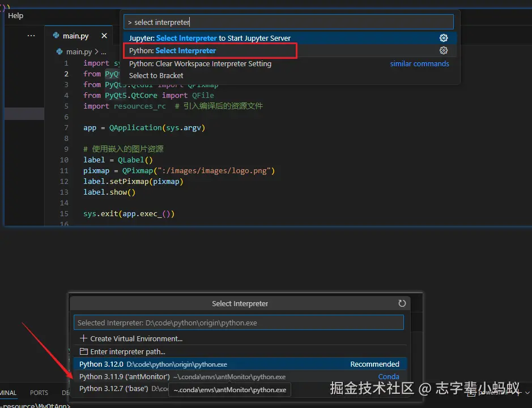This screenshot has height=408, width=532.
Task: Click the Python file icon on main.py tab
Action: 56,36
